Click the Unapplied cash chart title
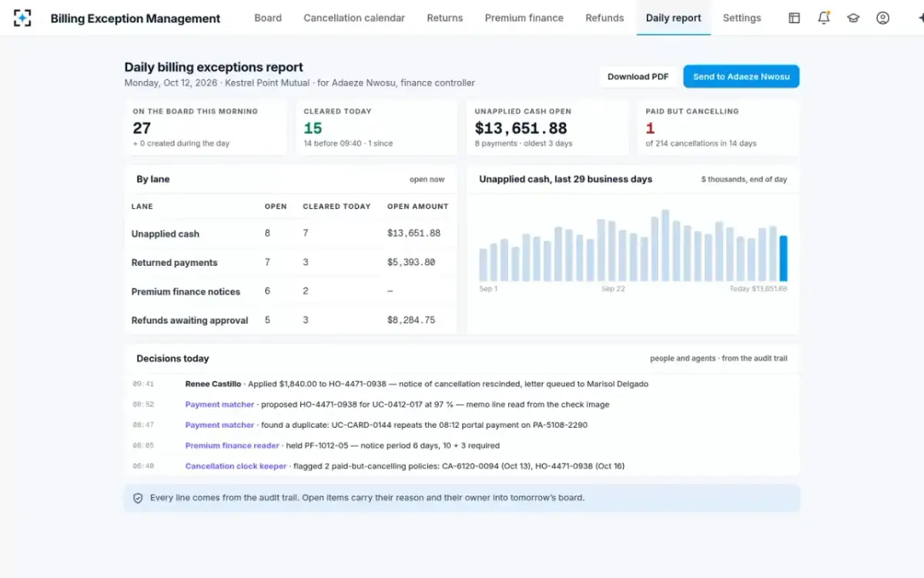 (x=566, y=179)
